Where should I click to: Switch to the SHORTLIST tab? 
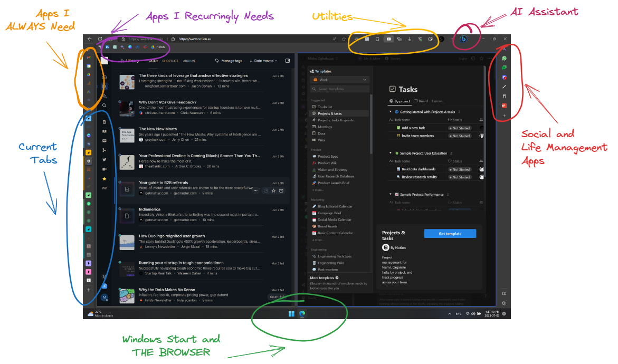170,61
